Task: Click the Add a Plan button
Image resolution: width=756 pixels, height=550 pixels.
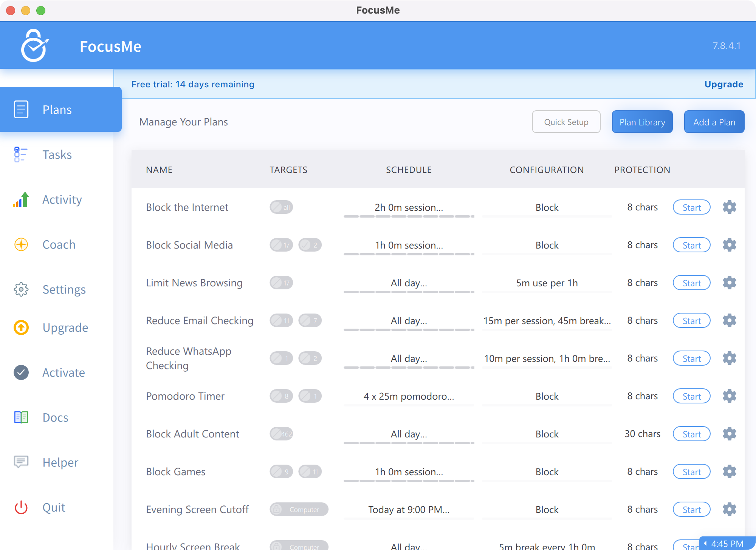Action: (x=714, y=122)
